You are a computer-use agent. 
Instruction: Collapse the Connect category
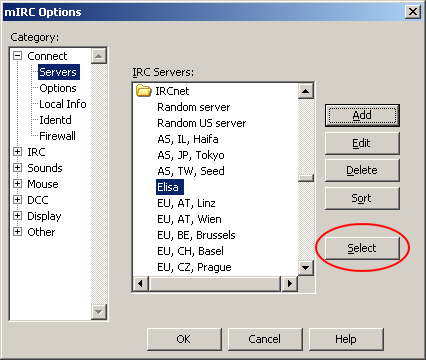pos(17,56)
